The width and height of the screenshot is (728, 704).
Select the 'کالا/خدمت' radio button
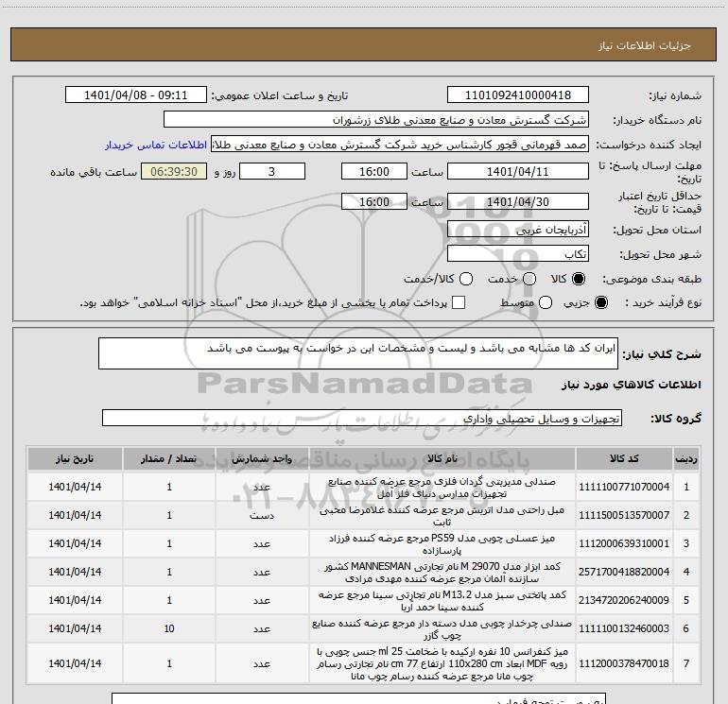[466, 279]
